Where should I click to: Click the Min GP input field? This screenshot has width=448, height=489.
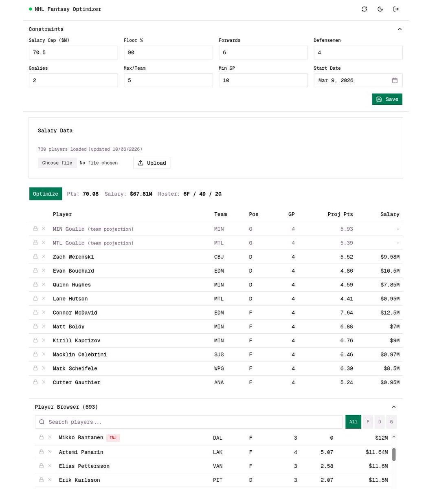point(263,80)
